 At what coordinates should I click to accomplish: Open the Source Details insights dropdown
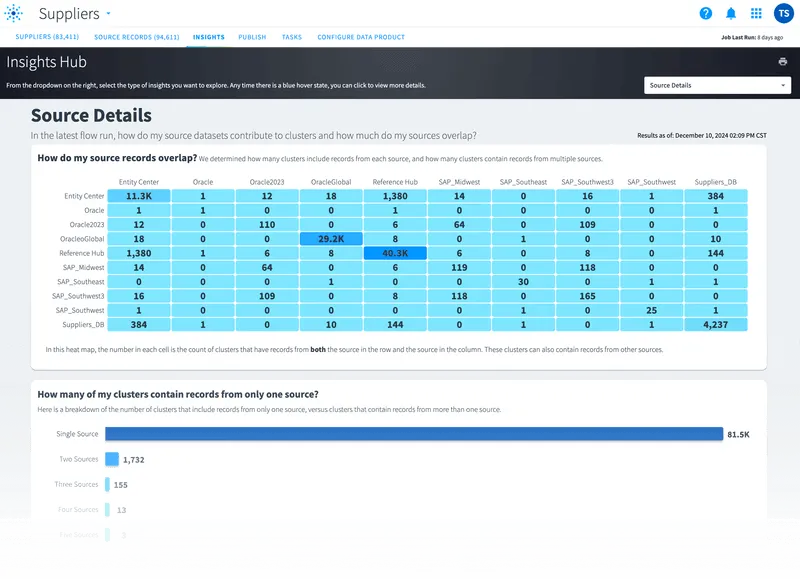pos(717,85)
